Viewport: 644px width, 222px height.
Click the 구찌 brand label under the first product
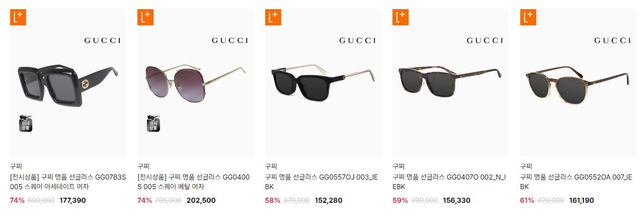point(16,166)
